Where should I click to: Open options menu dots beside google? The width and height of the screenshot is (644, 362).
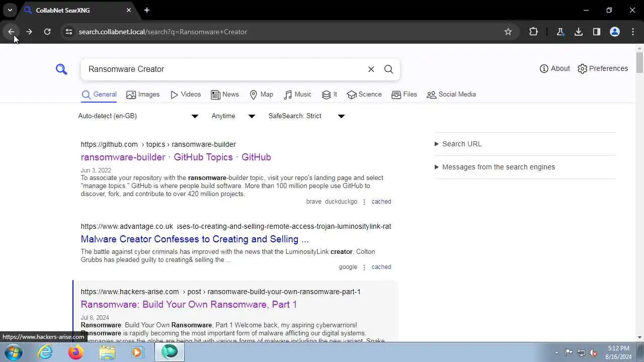[364, 267]
